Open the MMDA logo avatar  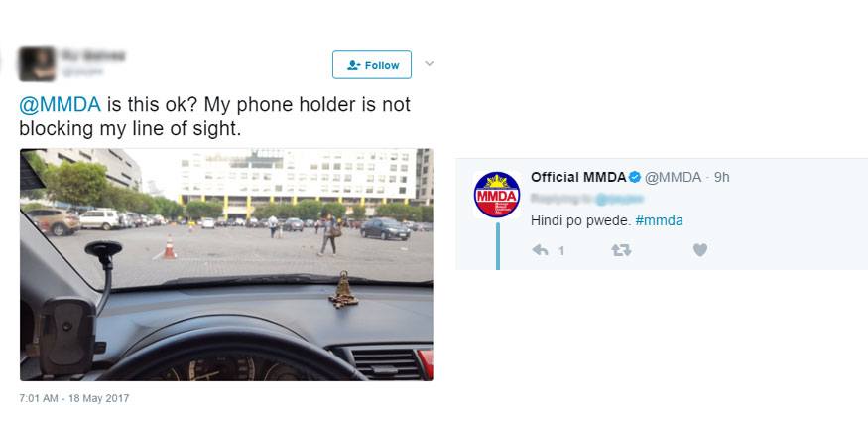497,195
